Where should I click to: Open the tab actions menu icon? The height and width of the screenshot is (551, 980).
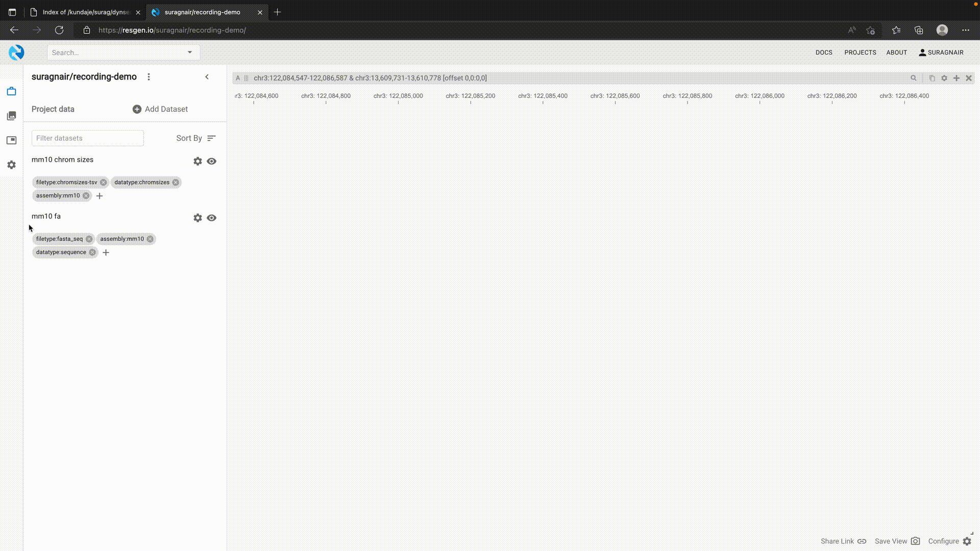(x=12, y=12)
